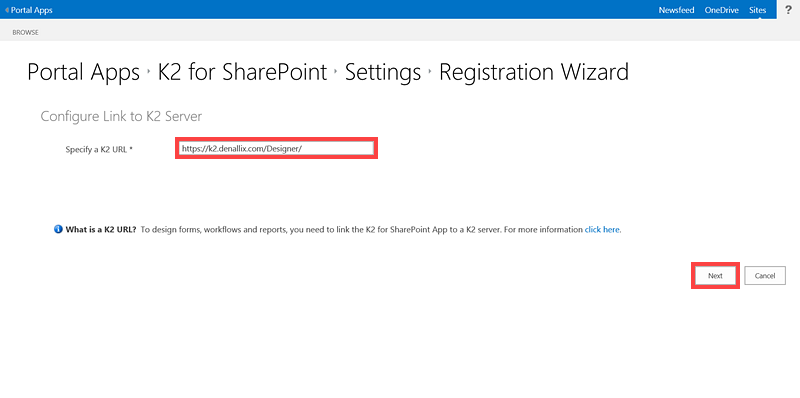Click the 'What is a K2 URL?' text
This screenshot has height=398, width=800.
pos(101,230)
